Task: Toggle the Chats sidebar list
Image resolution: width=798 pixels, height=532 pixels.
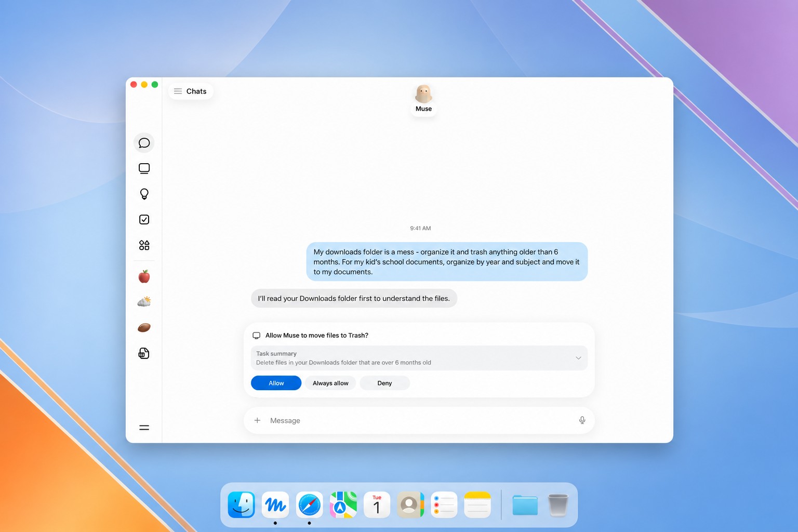Action: click(190, 91)
